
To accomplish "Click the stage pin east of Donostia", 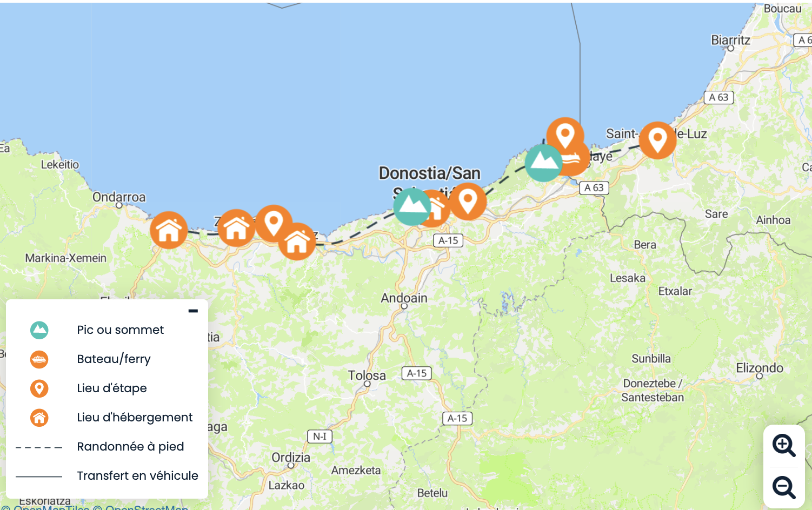I will (x=468, y=202).
